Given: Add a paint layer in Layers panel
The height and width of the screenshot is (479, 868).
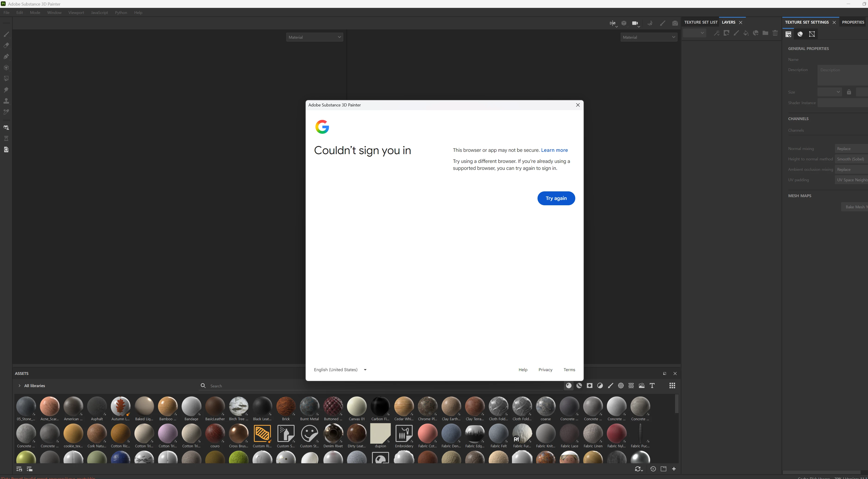Looking at the screenshot, I should 736,33.
